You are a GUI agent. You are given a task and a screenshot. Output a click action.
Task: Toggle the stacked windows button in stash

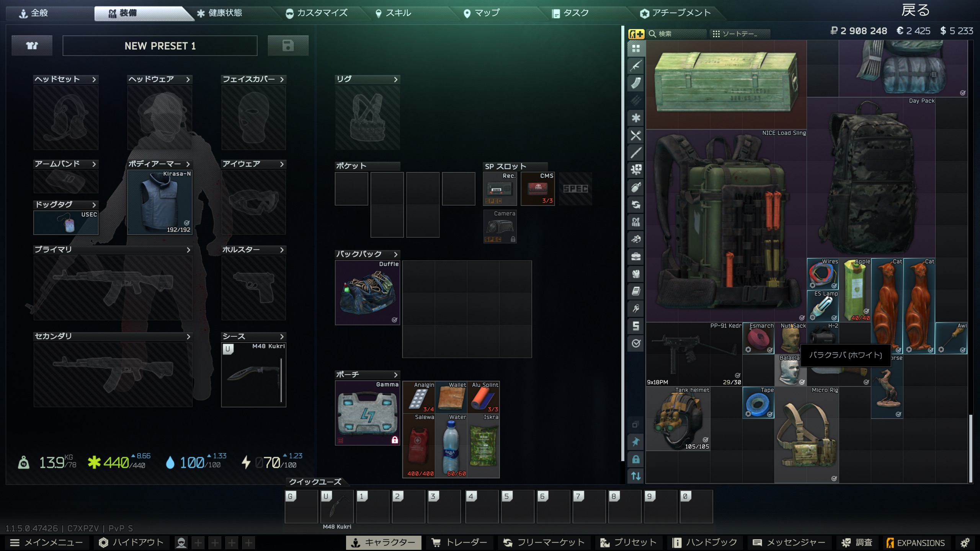point(636,424)
